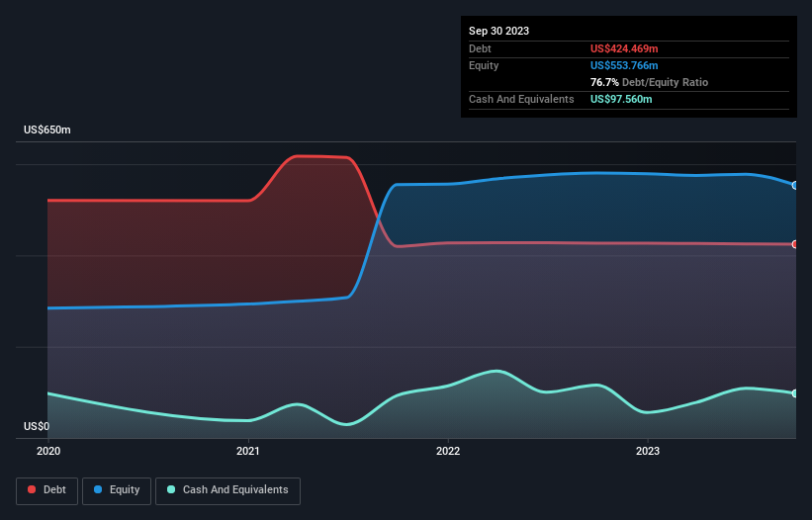
Task: Click the US$97.560m cash value
Action: point(621,99)
